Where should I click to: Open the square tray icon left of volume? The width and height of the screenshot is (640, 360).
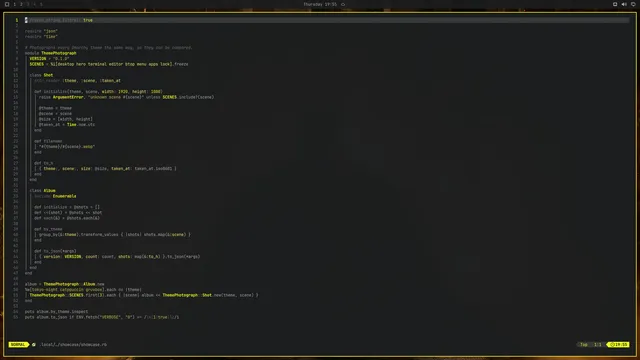615,4
